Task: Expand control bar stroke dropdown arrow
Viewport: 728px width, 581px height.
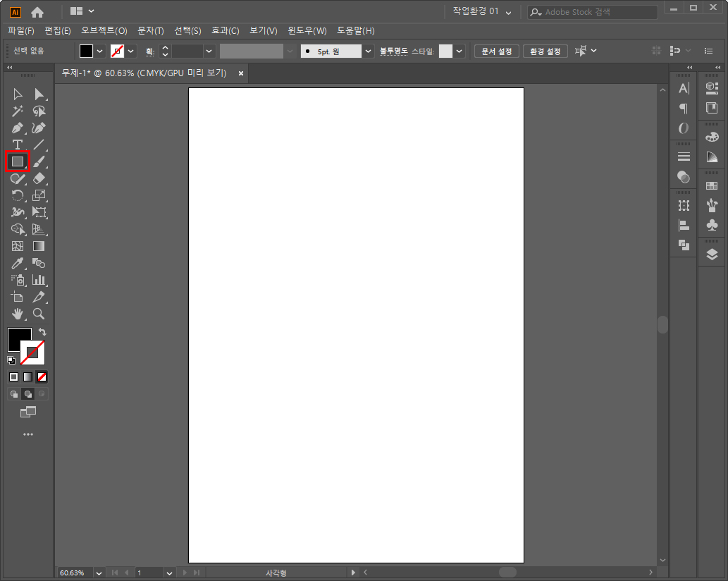Action: [x=131, y=51]
